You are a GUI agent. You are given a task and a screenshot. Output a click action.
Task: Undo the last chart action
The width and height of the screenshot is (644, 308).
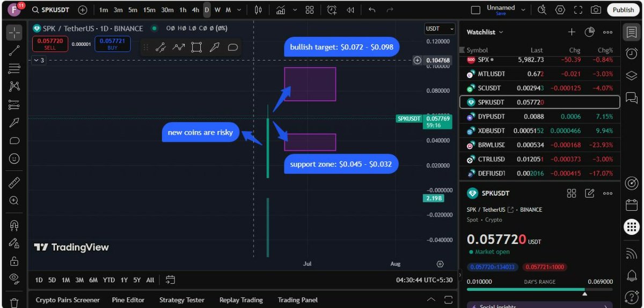click(x=372, y=10)
